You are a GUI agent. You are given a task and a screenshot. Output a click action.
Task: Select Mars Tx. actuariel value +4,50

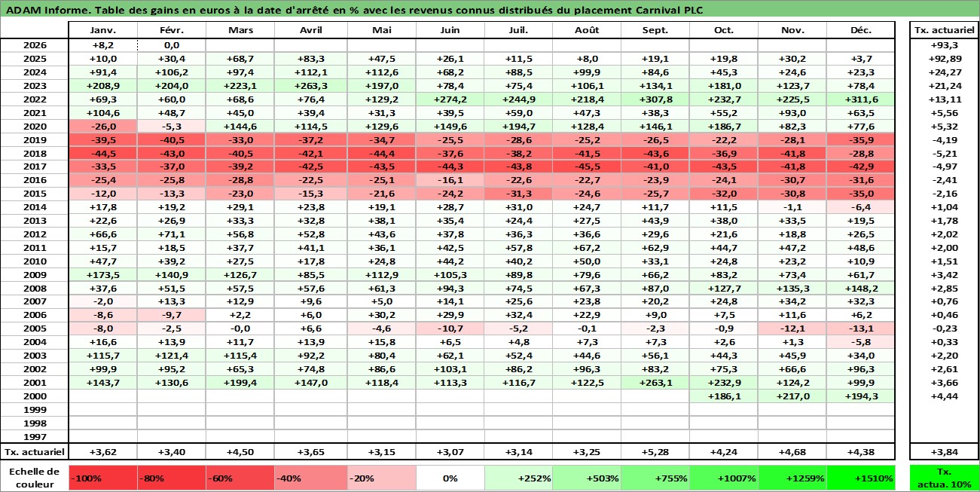coord(240,452)
